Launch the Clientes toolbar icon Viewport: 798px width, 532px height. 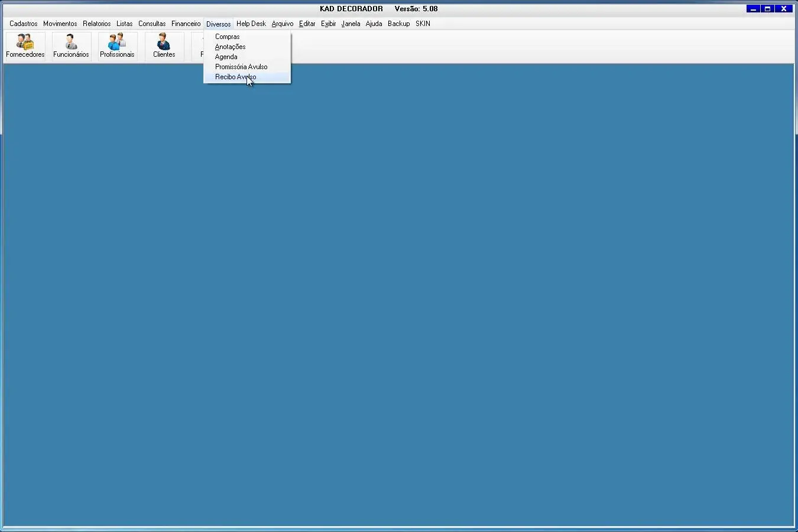164,46
